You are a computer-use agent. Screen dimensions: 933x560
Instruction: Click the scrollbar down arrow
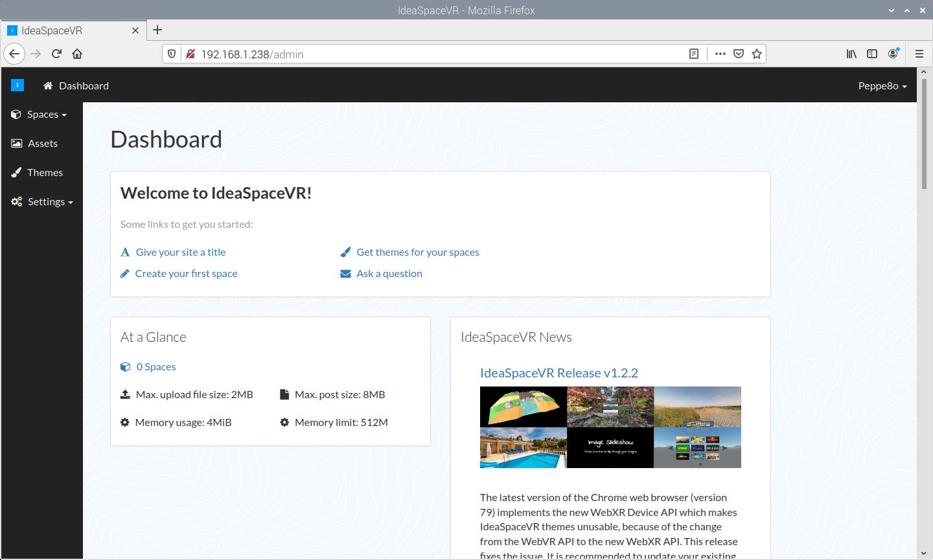click(x=925, y=554)
